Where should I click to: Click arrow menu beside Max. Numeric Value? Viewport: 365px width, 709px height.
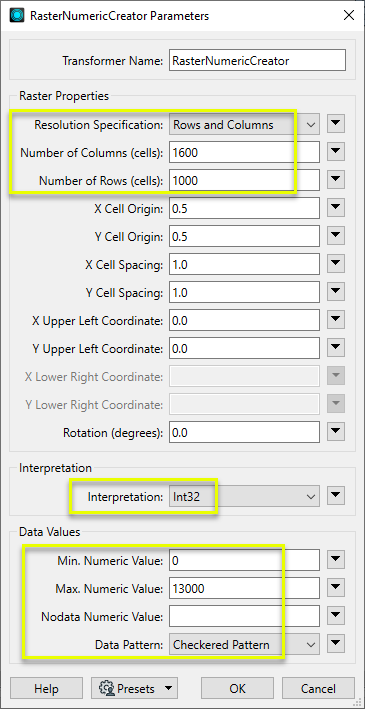(x=336, y=589)
